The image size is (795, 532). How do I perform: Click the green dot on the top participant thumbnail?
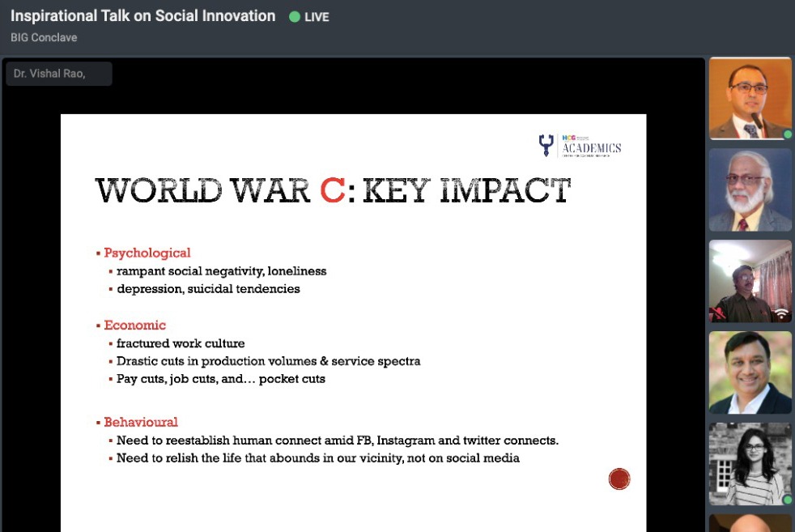tap(787, 134)
